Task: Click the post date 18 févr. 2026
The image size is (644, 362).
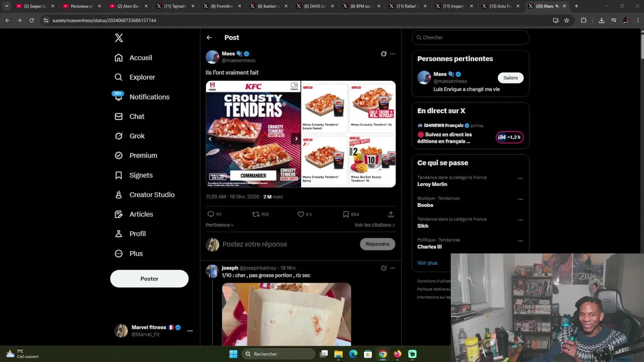Action: pos(245,197)
